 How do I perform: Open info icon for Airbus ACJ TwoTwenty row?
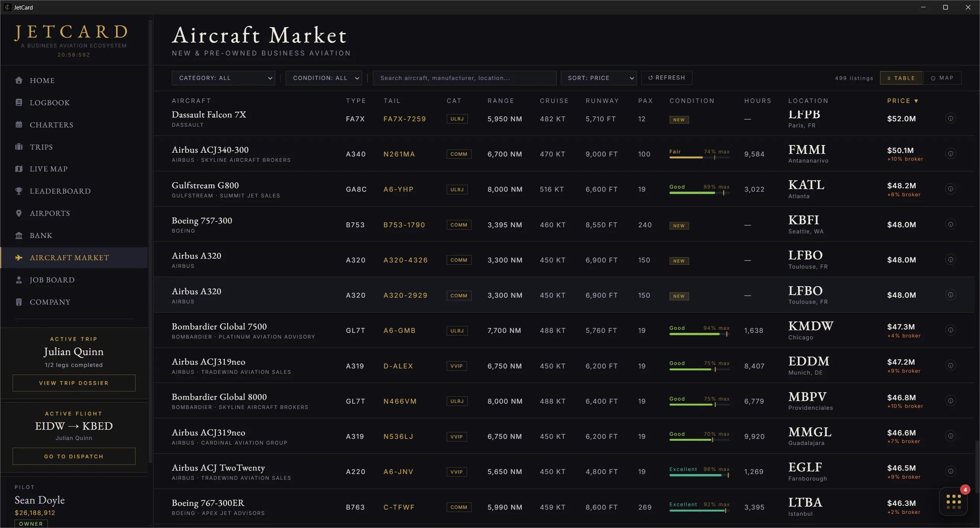(x=950, y=471)
